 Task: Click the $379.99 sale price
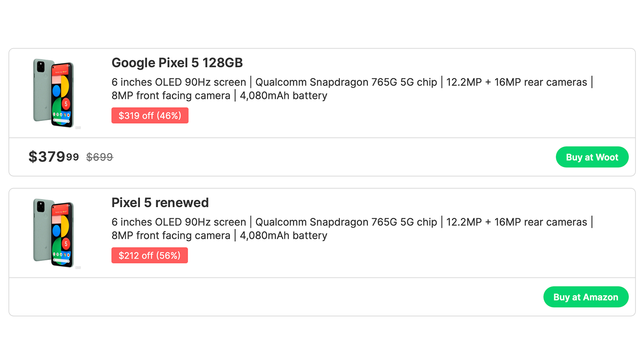(54, 157)
